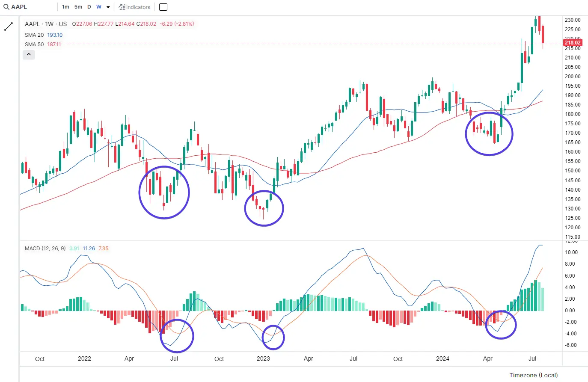
Task: Click the -6.29 (-2.81%) change value
Action: (177, 24)
